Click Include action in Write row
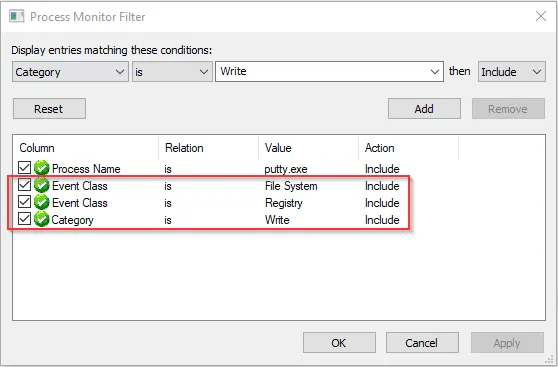 (x=382, y=220)
